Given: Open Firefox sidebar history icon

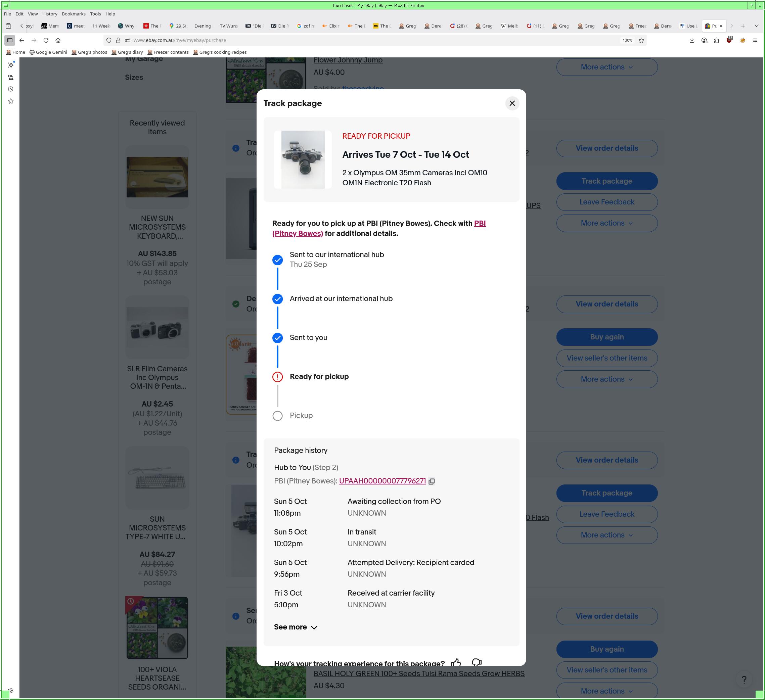Looking at the screenshot, I should point(11,89).
